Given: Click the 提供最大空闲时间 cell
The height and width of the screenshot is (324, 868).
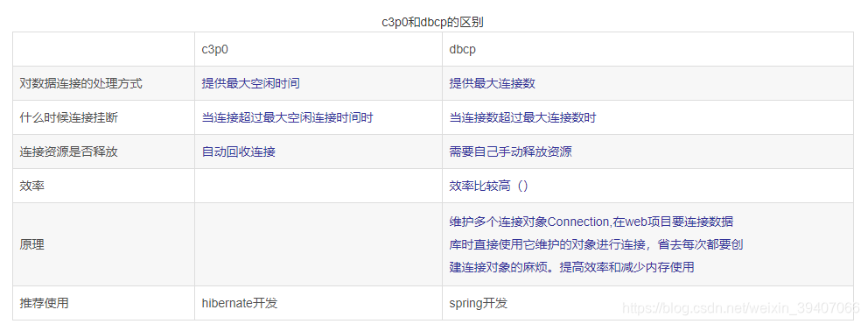Looking at the screenshot, I should [318, 84].
